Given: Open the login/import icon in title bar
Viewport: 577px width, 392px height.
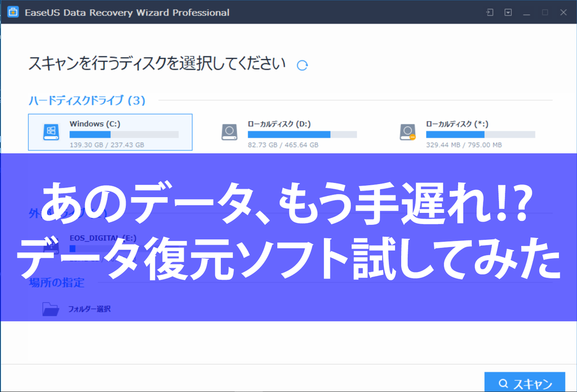Looking at the screenshot, I should tap(490, 12).
